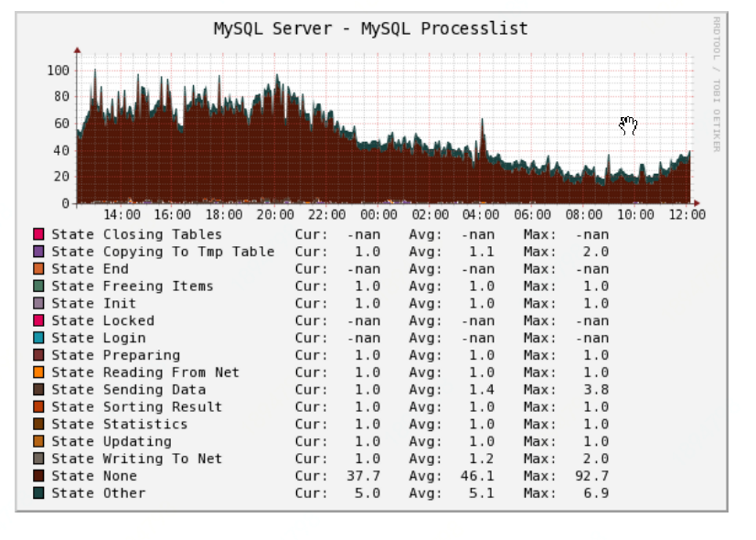Click the State None color swatch
Viewport: 756px width, 540px height.
pos(39,476)
